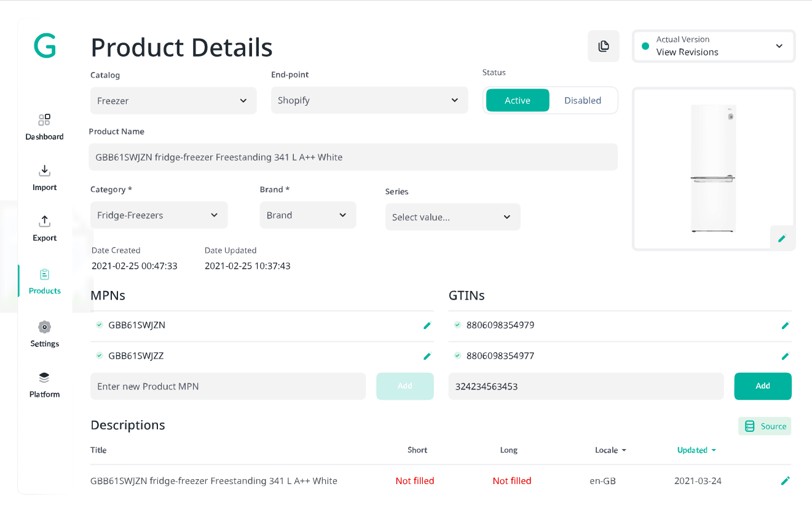This screenshot has height=505, width=812.
Task: Expand the Series Select value dropdown
Action: (x=452, y=217)
